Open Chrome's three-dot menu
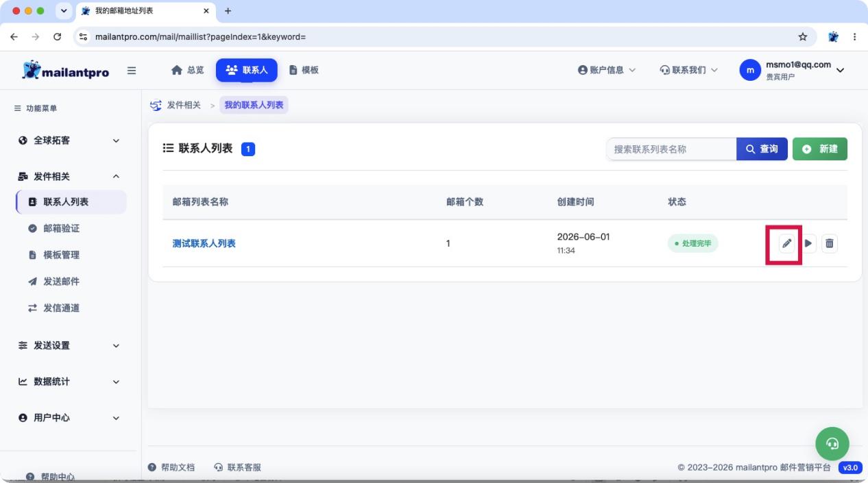 click(854, 37)
